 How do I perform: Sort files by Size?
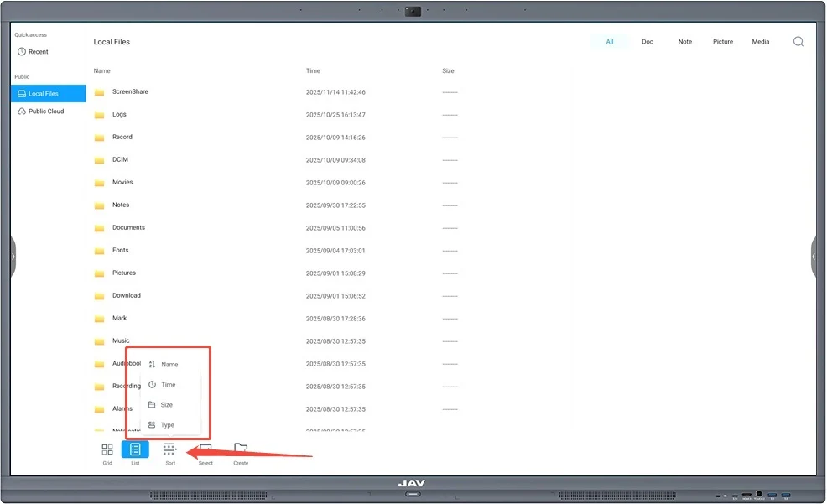click(164, 404)
